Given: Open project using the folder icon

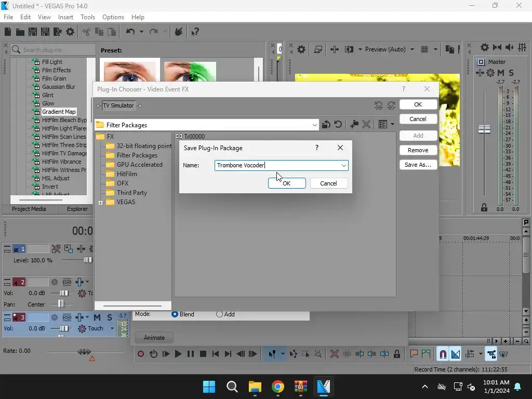Looking at the screenshot, I should tap(20, 32).
